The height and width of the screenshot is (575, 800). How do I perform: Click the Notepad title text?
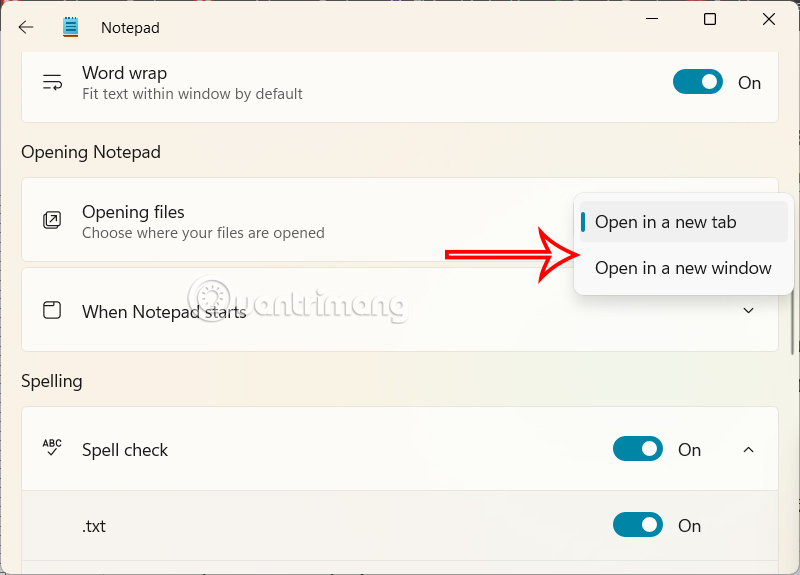click(130, 28)
